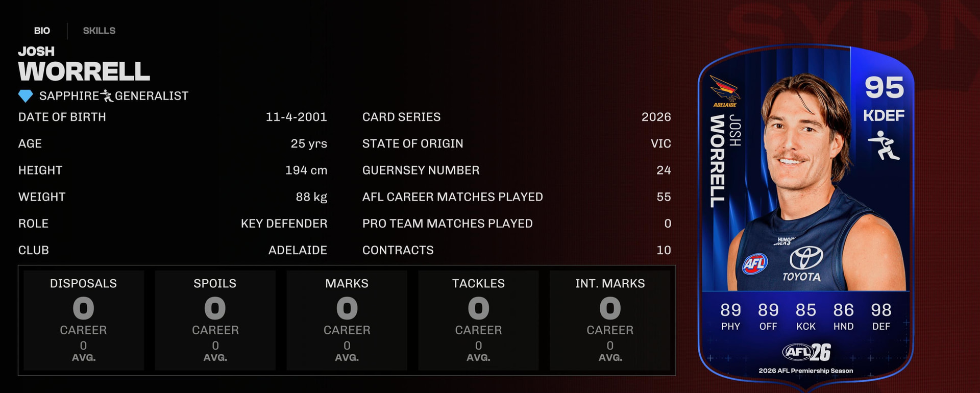The width and height of the screenshot is (980, 393).
Task: Select the BIO tab
Action: (x=42, y=31)
